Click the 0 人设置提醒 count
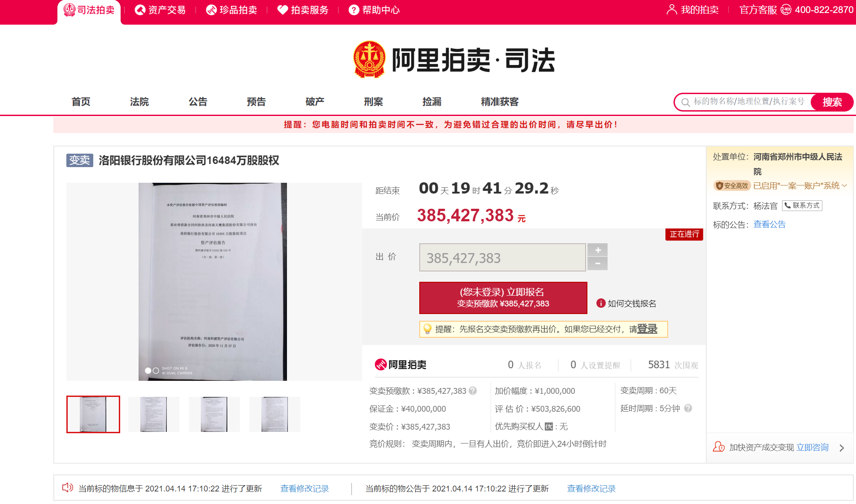 595,365
